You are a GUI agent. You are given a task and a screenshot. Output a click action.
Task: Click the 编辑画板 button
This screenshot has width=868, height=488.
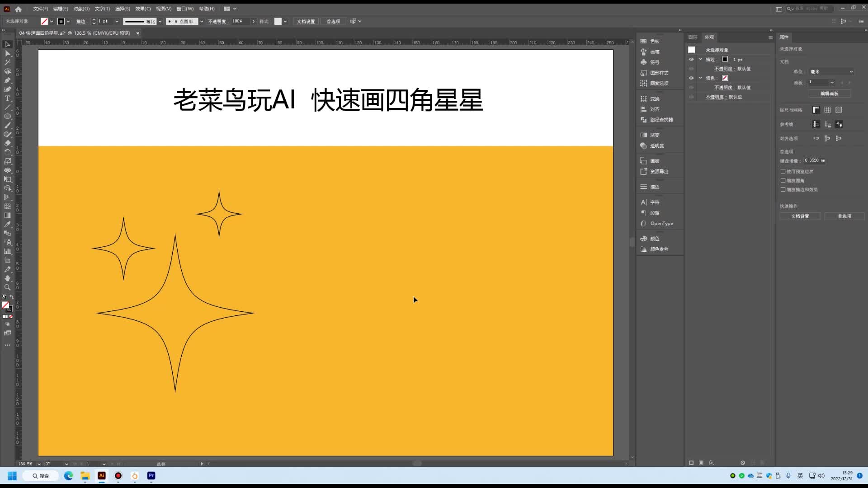point(829,94)
